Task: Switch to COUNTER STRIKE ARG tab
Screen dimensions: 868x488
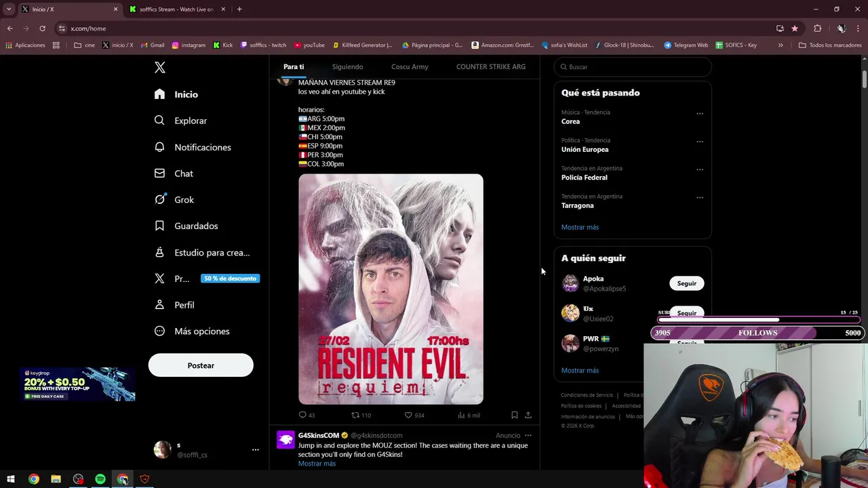Action: 491,66
